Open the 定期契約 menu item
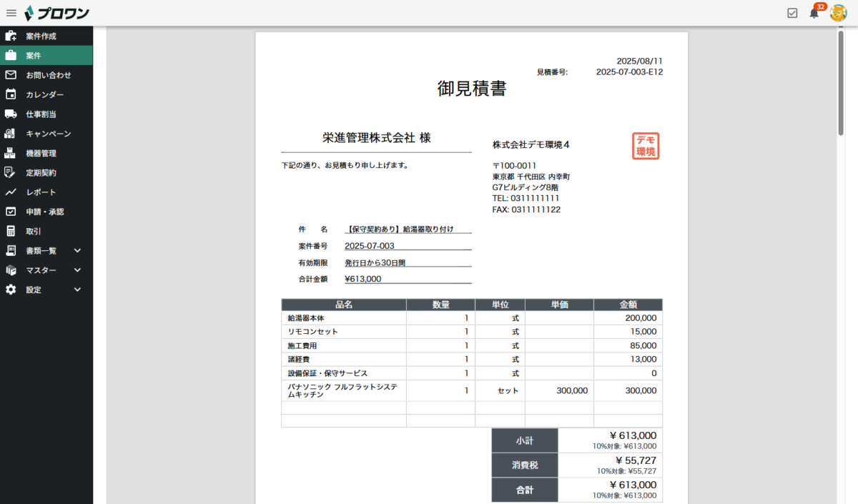The image size is (858, 504). [41, 172]
